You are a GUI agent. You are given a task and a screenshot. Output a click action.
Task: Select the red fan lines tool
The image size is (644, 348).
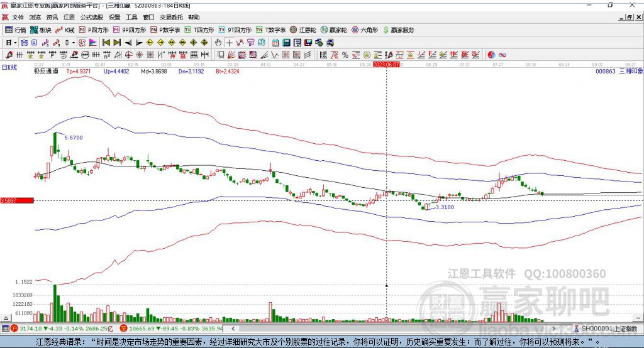pyautogui.click(x=231, y=55)
